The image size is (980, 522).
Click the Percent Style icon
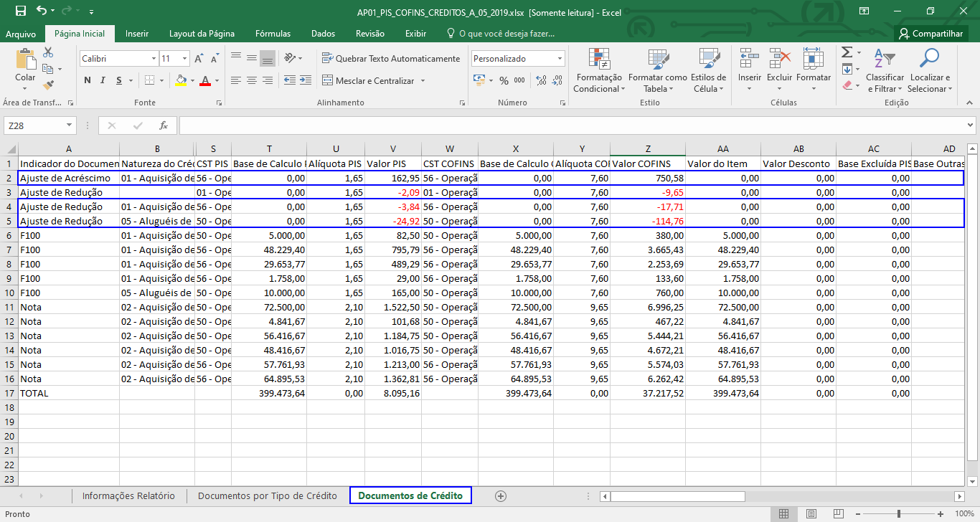[x=504, y=81]
